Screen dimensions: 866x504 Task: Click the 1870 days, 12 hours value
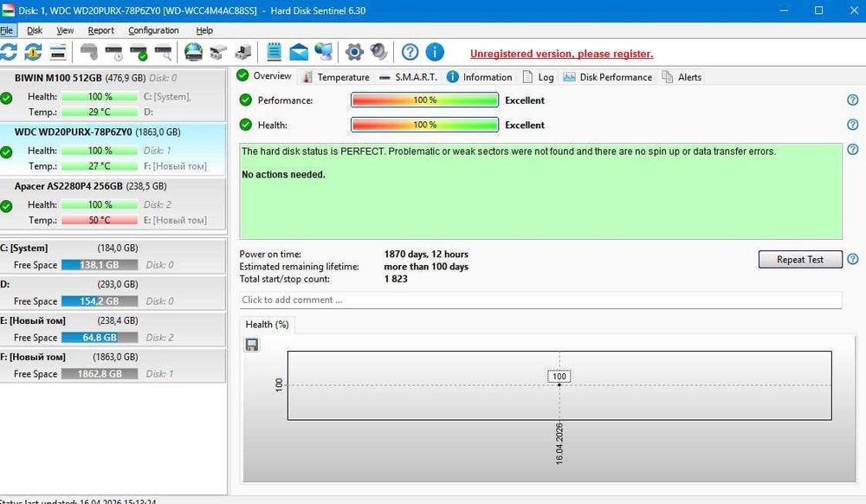(x=426, y=255)
